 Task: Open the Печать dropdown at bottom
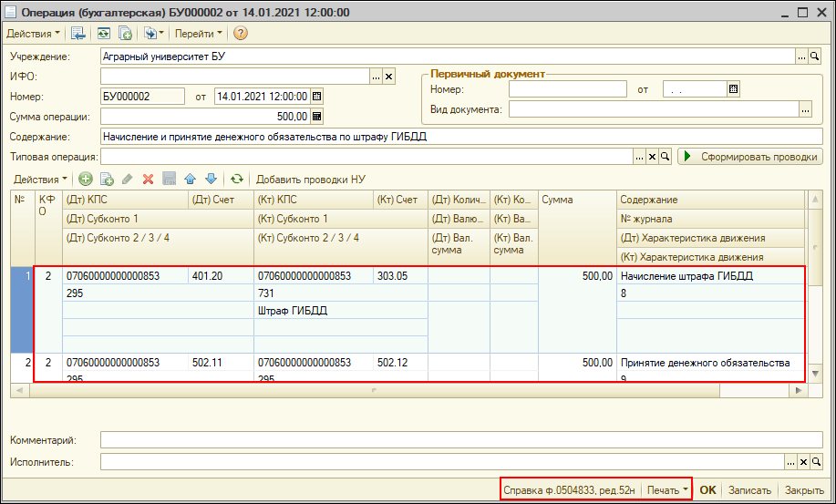667,490
